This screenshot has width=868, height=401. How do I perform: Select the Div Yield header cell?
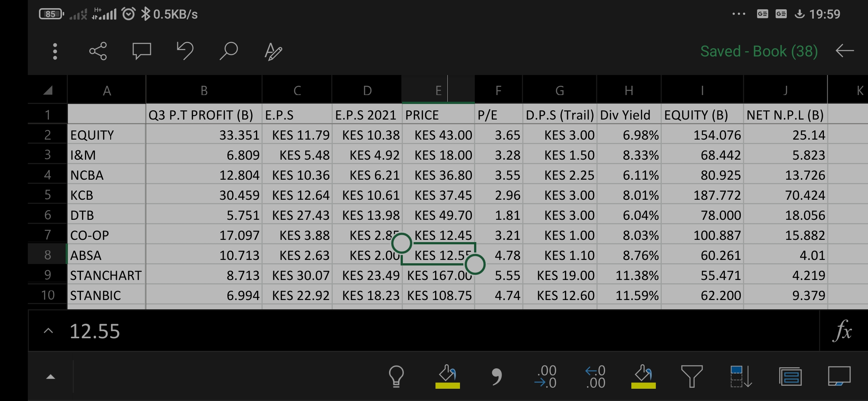[x=629, y=115]
